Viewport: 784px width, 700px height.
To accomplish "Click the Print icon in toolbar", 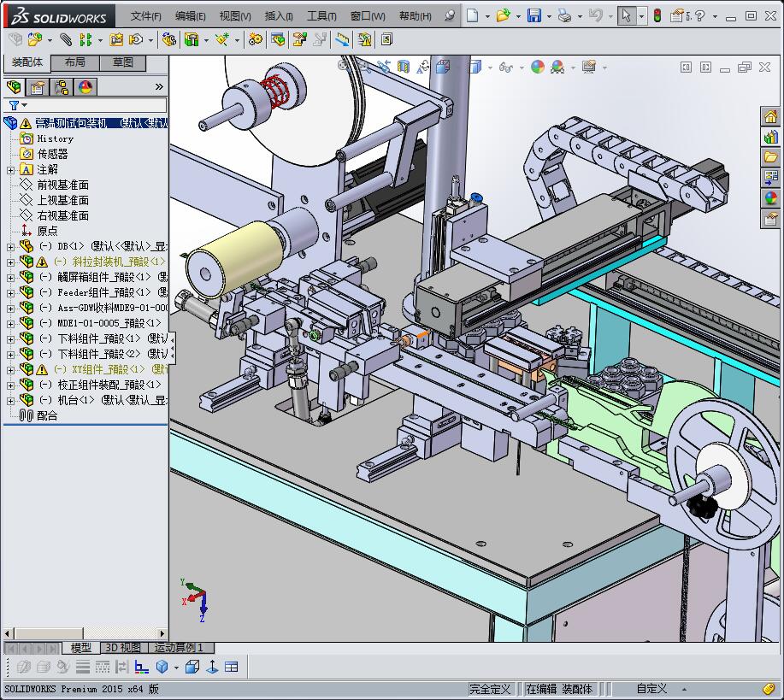I will pyautogui.click(x=563, y=15).
